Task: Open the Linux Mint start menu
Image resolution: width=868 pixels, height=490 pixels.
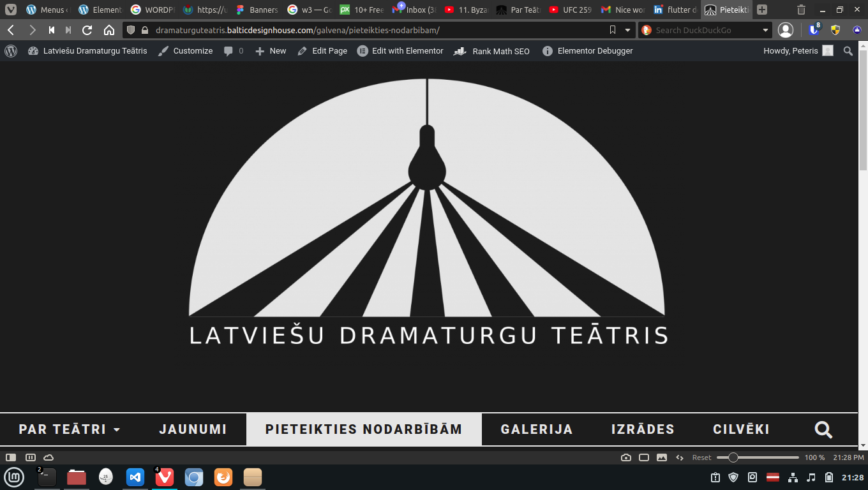Action: click(14, 477)
